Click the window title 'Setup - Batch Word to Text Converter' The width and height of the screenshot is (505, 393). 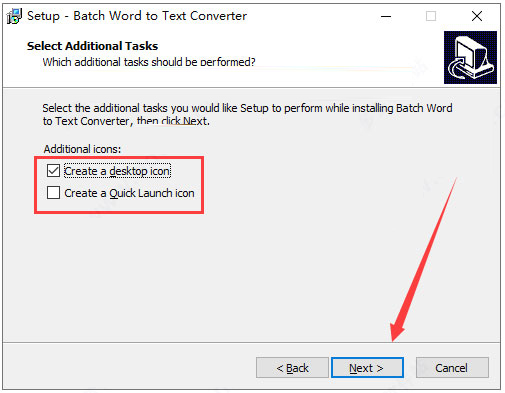point(137,16)
